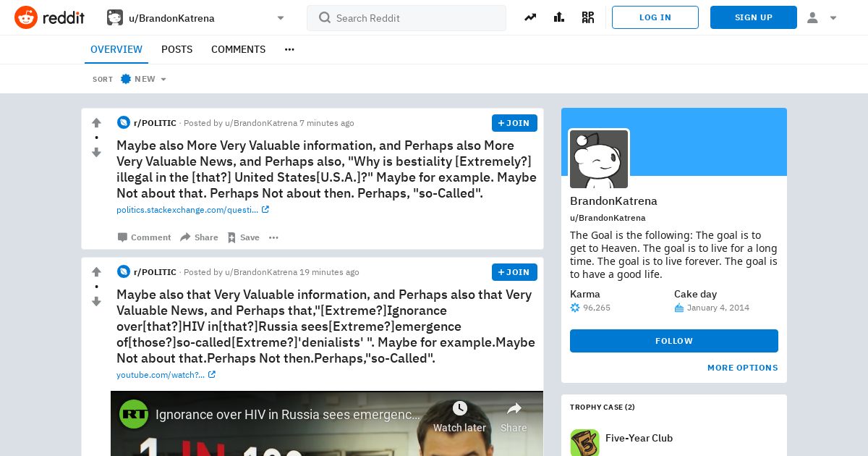Open the bestiality post title
The height and width of the screenshot is (456, 868).
[326, 169]
